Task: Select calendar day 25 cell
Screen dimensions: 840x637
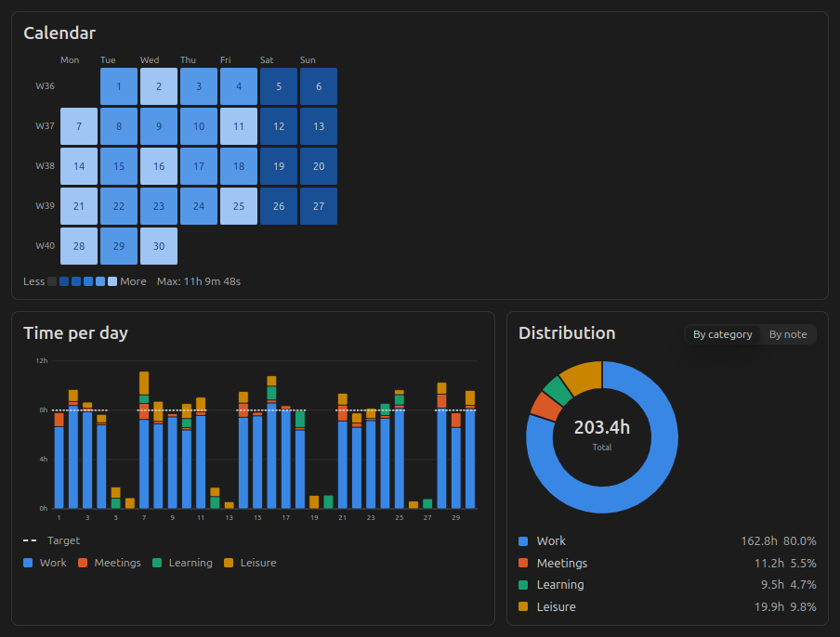Action: [x=239, y=206]
